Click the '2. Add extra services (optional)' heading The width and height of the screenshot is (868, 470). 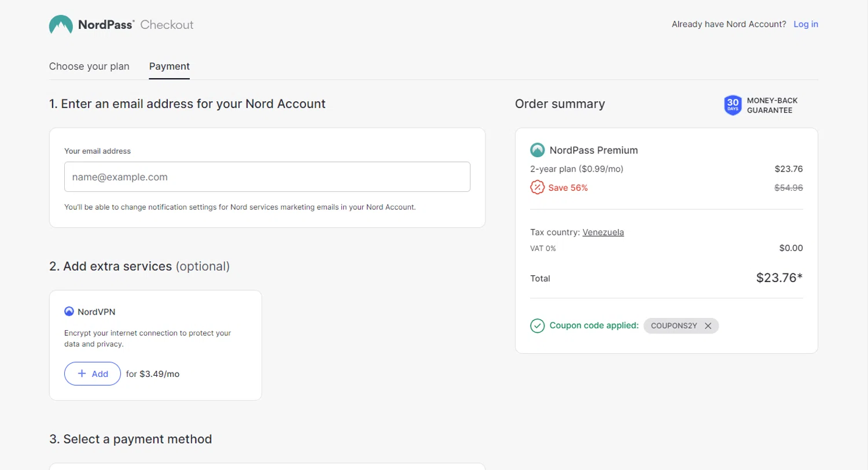coord(139,267)
